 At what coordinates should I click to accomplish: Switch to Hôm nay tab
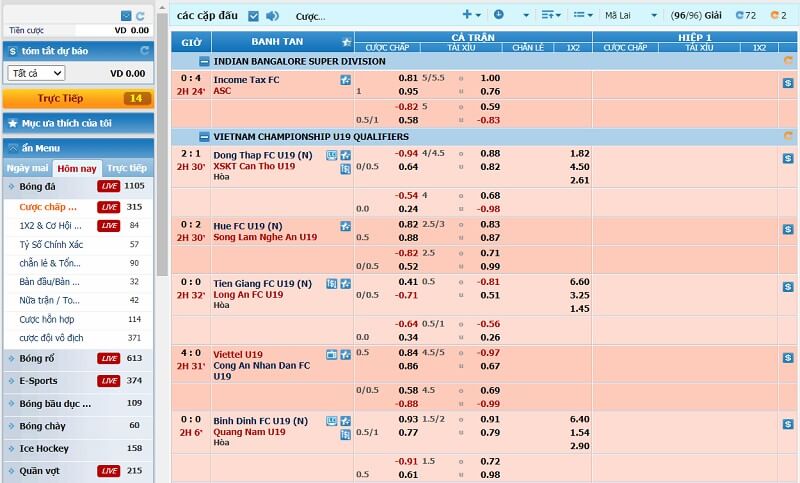77,168
